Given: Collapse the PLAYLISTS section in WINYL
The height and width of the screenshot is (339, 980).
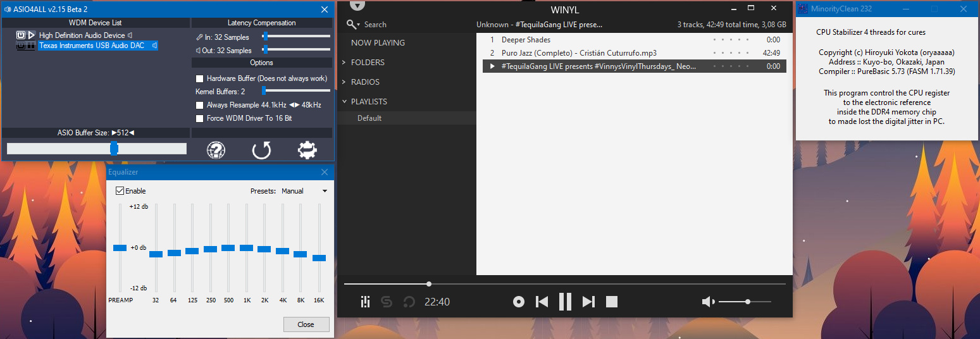Looking at the screenshot, I should pyautogui.click(x=344, y=102).
